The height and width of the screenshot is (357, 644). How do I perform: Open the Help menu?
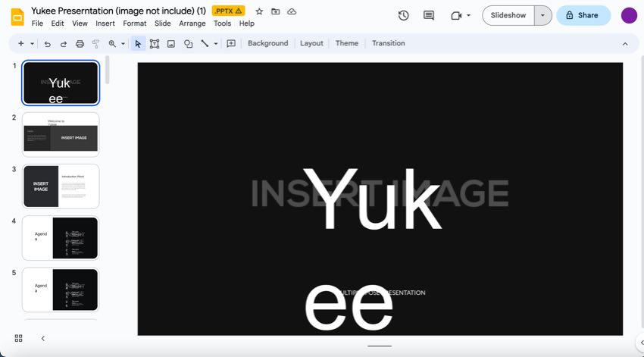(247, 23)
